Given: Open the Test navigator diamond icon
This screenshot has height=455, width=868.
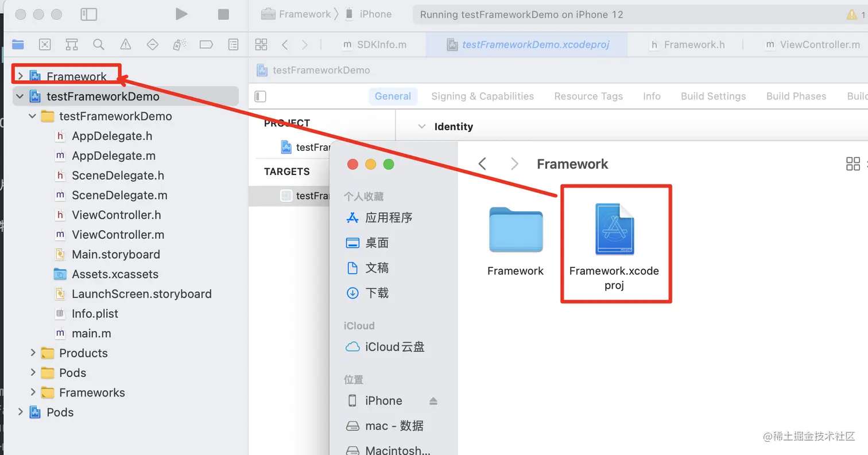Looking at the screenshot, I should (x=152, y=44).
